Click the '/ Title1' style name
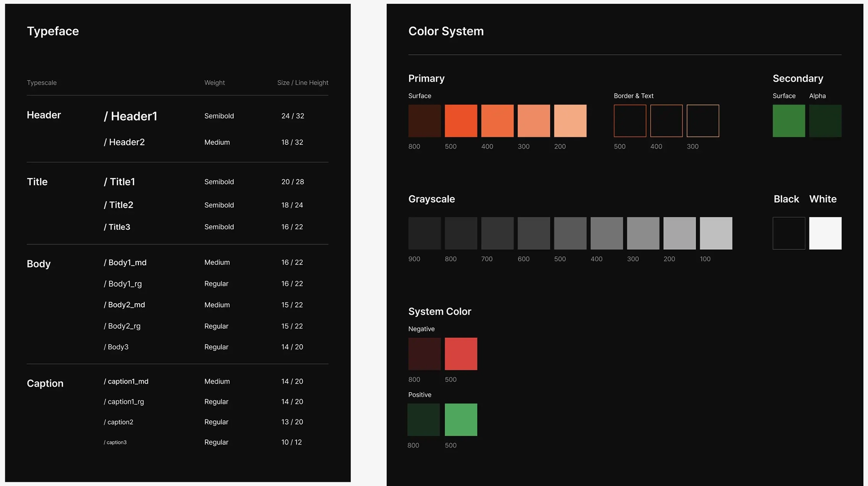Image resolution: width=868 pixels, height=486 pixels. point(119,182)
